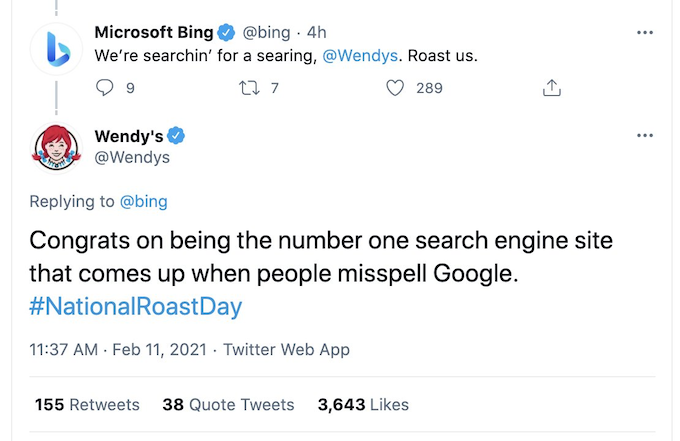Click the reply icon on Bing's tweet
This screenshot has height=441, width=680.
(x=106, y=89)
